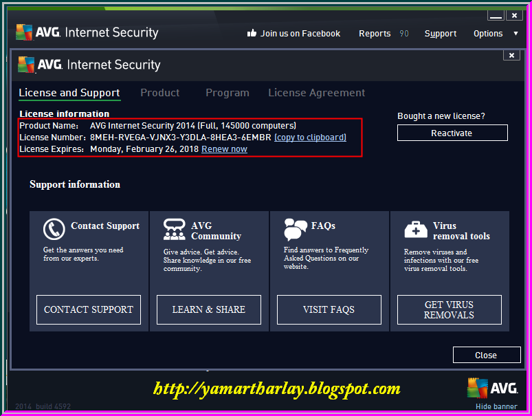The width and height of the screenshot is (532, 416).
Task: Click the AVG Community card title
Action: 216,231
